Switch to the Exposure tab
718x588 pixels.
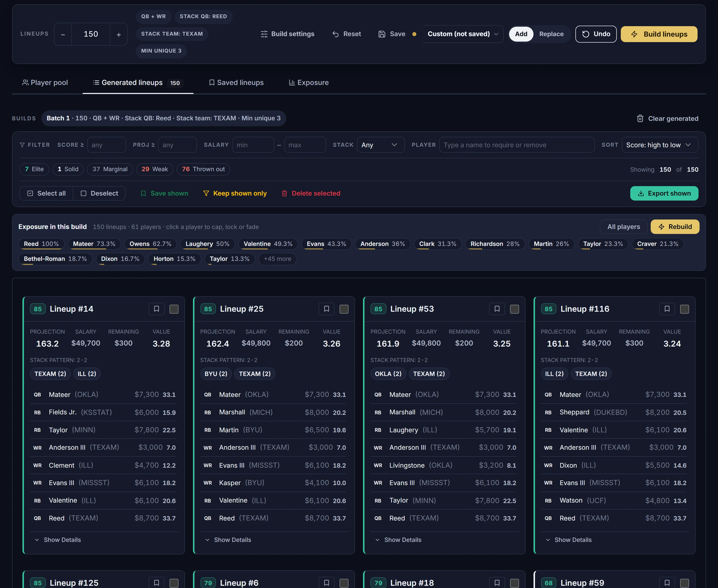pyautogui.click(x=309, y=83)
